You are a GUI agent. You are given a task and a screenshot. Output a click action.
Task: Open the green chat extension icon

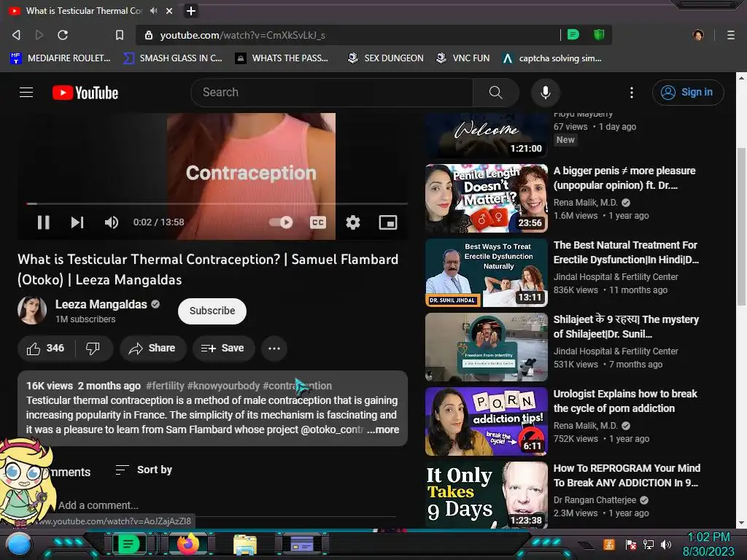pyautogui.click(x=573, y=35)
